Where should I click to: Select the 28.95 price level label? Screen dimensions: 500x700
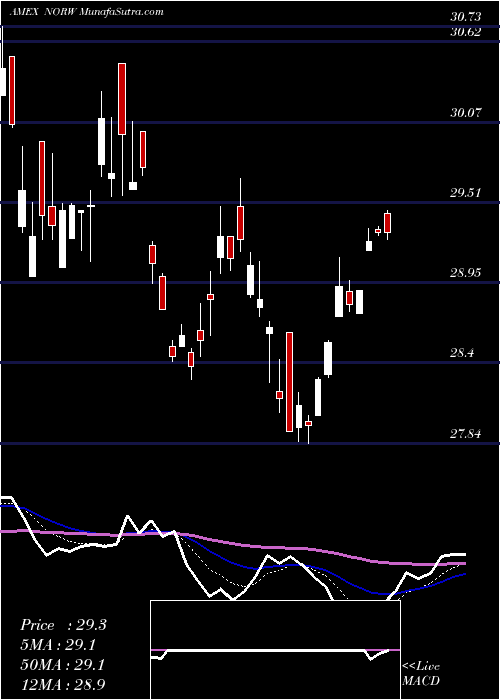click(x=466, y=272)
